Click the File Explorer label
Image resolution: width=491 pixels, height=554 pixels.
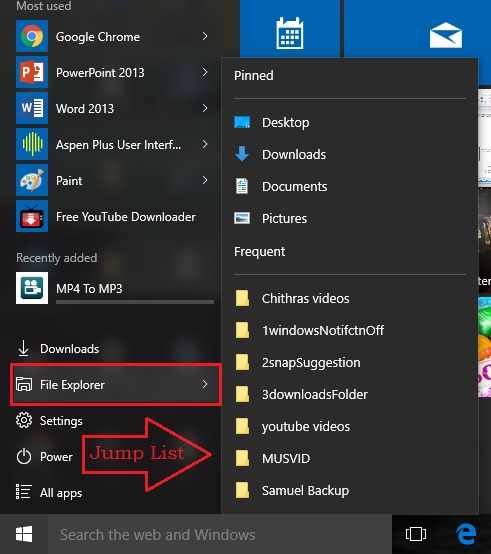72,385
